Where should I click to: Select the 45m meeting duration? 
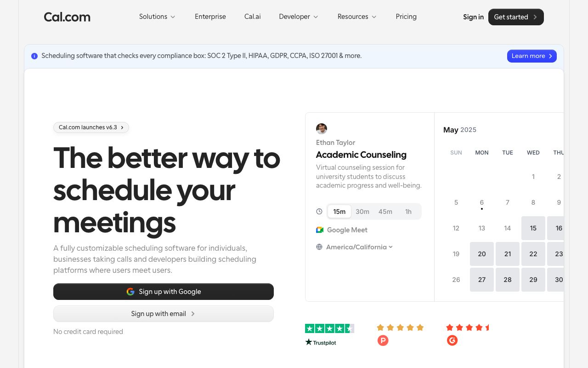pyautogui.click(x=385, y=212)
